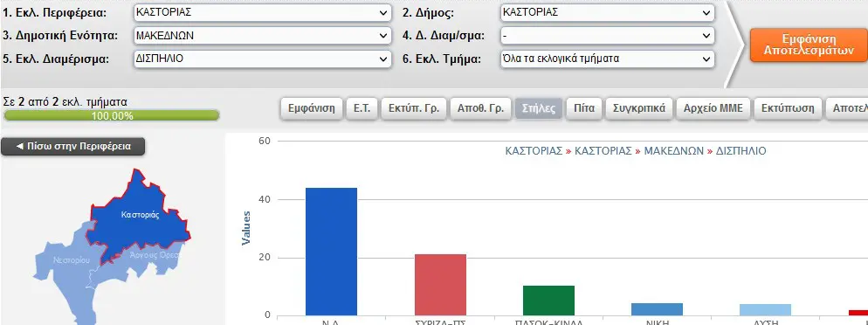Expand the Δημοτική Ενότητα ΜΑΚΕΔΝΩΝ dropdown

tap(262, 36)
